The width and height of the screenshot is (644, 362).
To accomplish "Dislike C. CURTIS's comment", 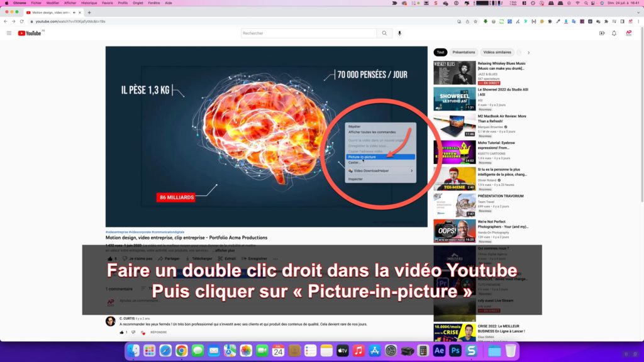I will click(133, 332).
